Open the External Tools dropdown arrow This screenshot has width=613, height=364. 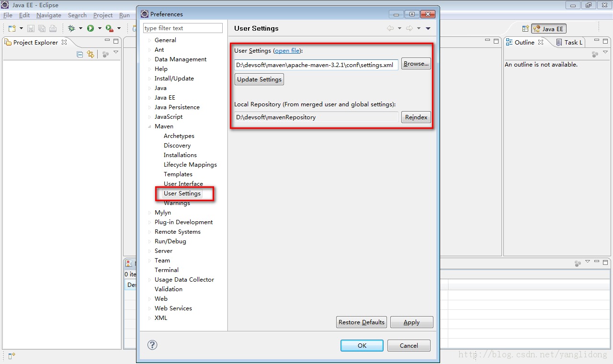[119, 28]
